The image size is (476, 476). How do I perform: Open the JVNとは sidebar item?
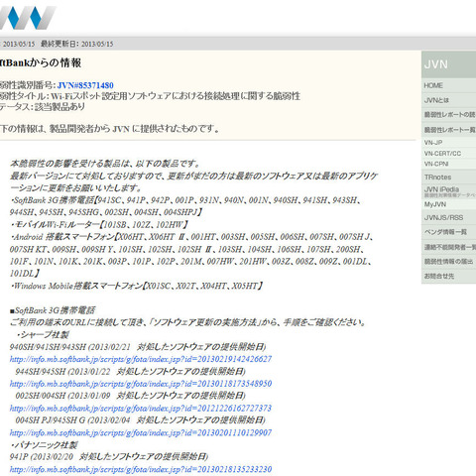pos(448,100)
